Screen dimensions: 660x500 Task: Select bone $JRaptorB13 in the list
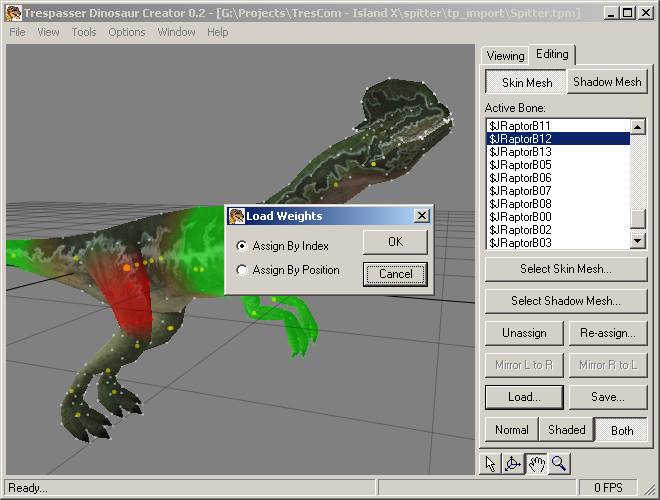point(558,152)
